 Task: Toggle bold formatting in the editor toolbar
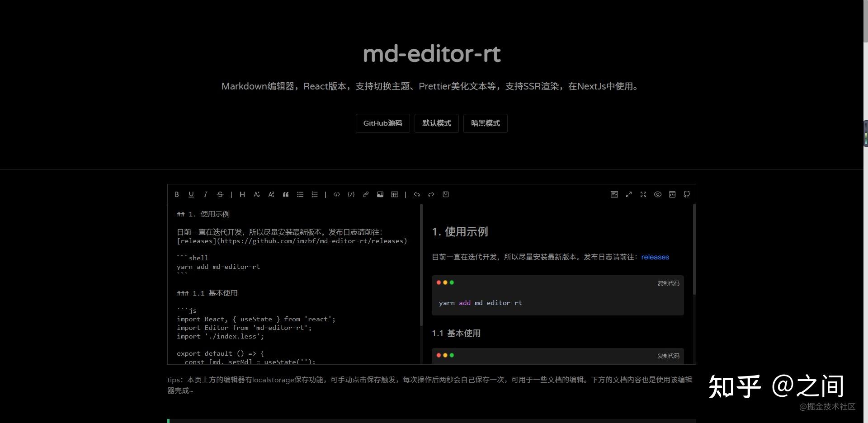point(177,194)
